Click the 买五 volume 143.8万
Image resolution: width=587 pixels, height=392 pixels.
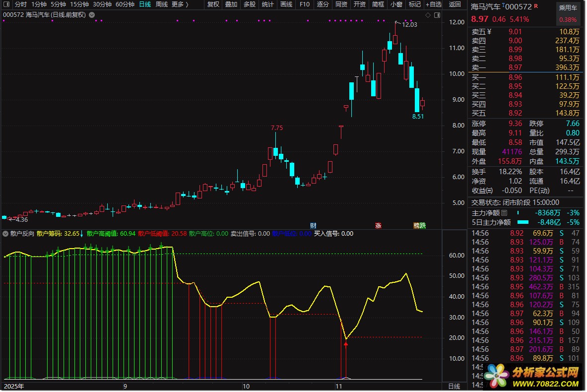coord(567,113)
